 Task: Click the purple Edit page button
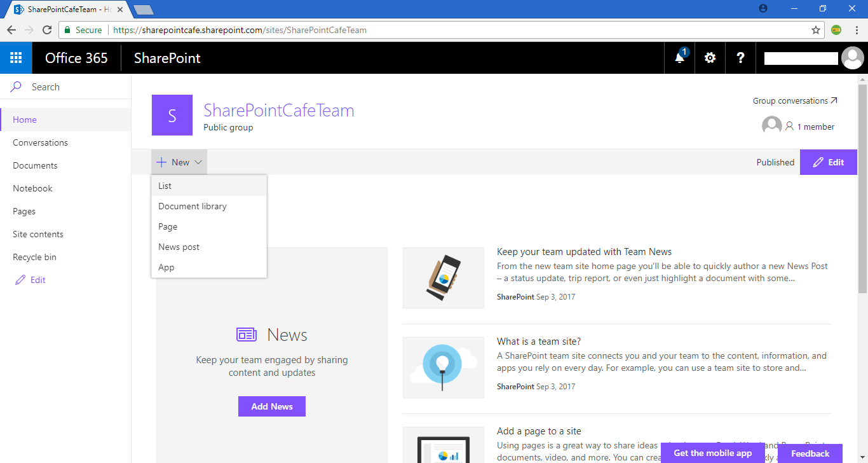pyautogui.click(x=829, y=162)
